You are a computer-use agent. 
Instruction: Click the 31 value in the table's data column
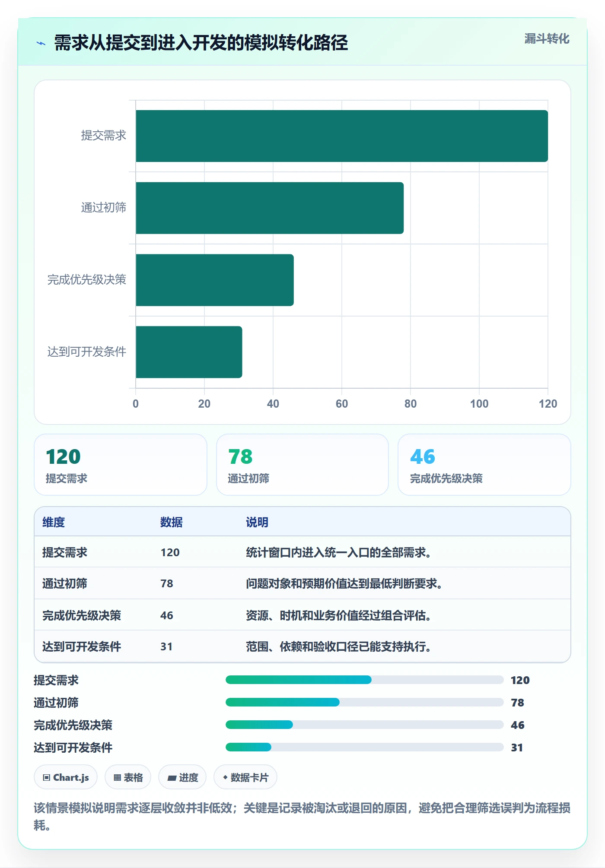166,646
